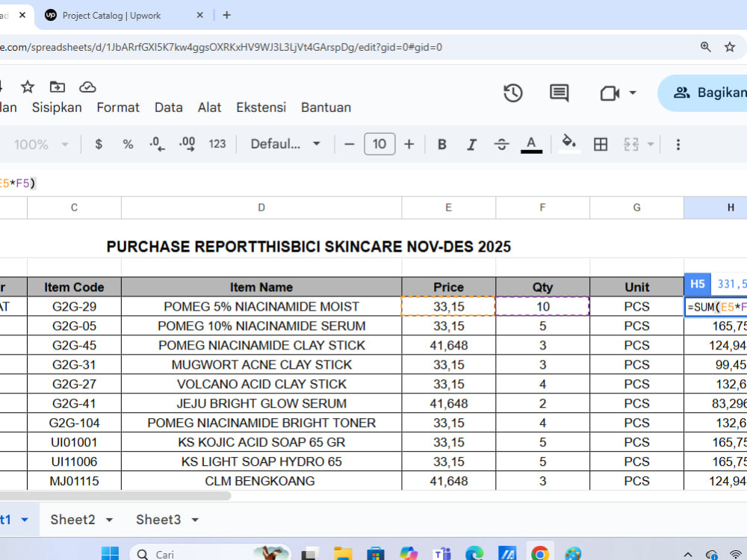The width and height of the screenshot is (747, 560).
Task: Switch to the Sheet3 tab
Action: 158,520
